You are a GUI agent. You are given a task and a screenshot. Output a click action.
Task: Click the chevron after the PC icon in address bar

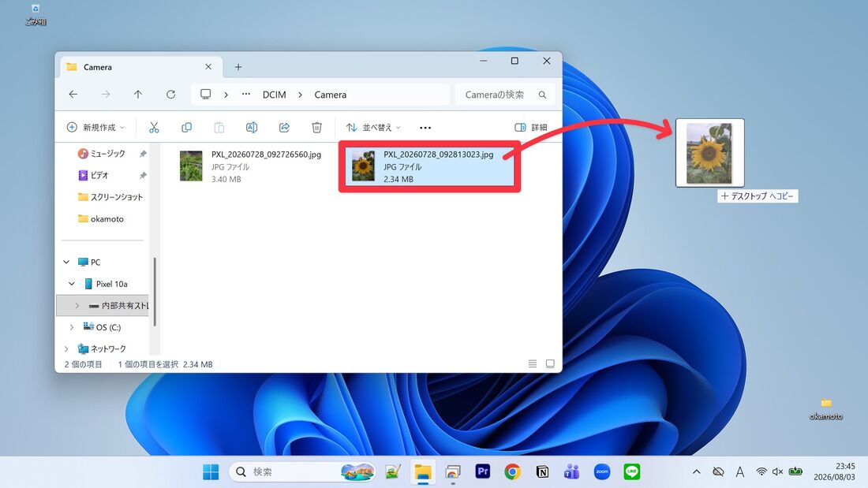point(226,95)
